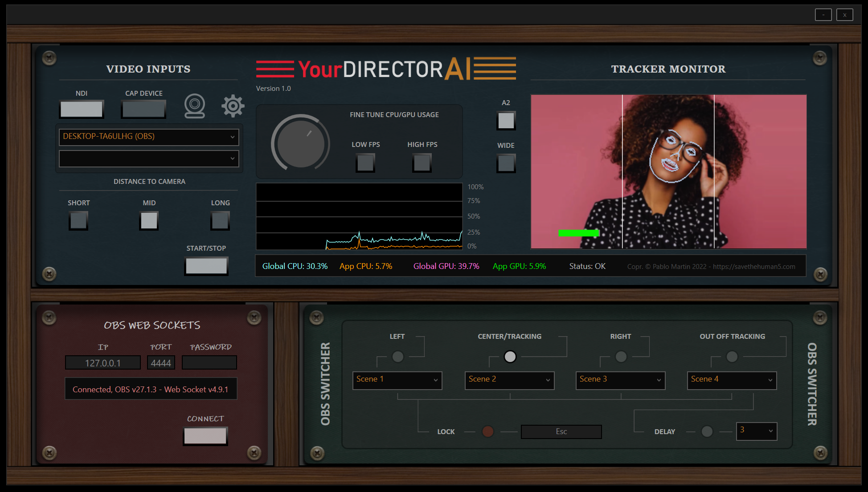Viewport: 868px width, 492px height.
Task: Select the OUT OFF TRACKING indicator radio
Action: [x=732, y=357]
